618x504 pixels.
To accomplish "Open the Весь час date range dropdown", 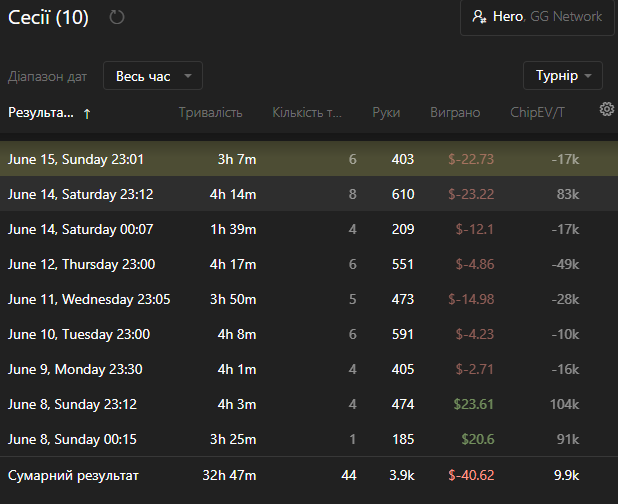I will pyautogui.click(x=153, y=76).
